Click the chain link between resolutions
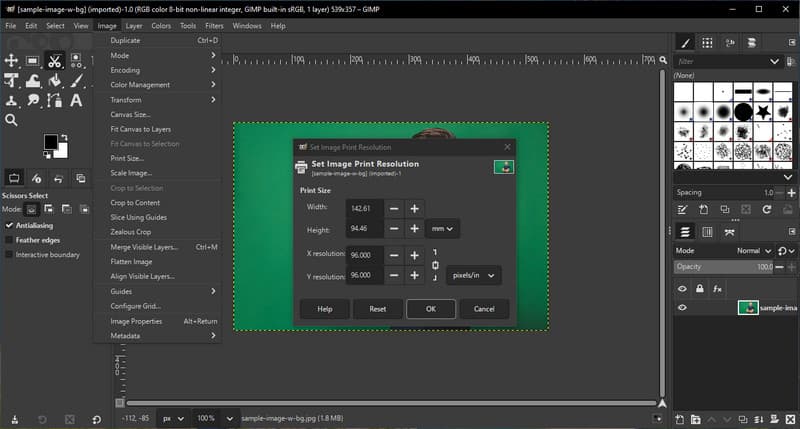This screenshot has width=800, height=429. [x=434, y=265]
